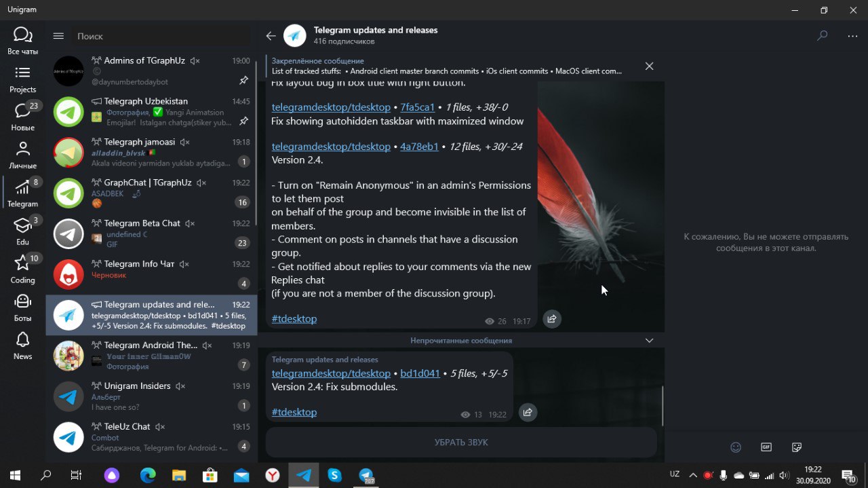The width and height of the screenshot is (868, 488).
Task: Open the channel title Telegram updates and releases
Action: [376, 31]
